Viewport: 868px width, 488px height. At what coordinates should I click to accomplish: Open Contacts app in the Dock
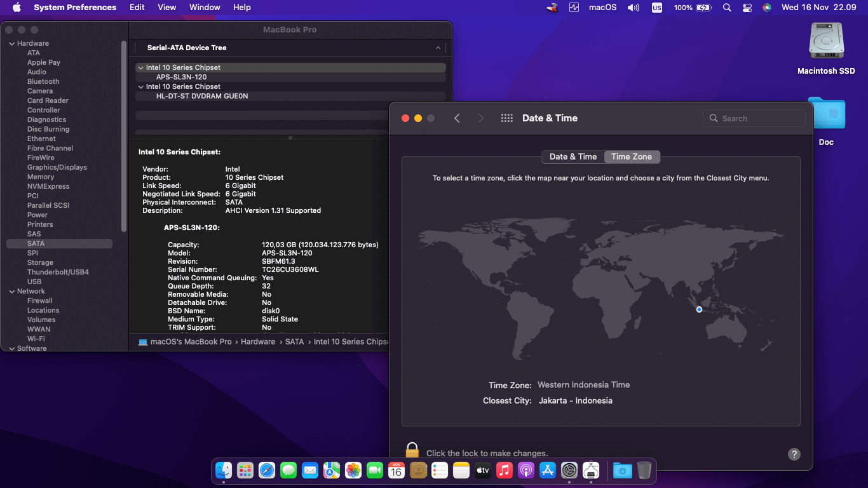pyautogui.click(x=418, y=470)
